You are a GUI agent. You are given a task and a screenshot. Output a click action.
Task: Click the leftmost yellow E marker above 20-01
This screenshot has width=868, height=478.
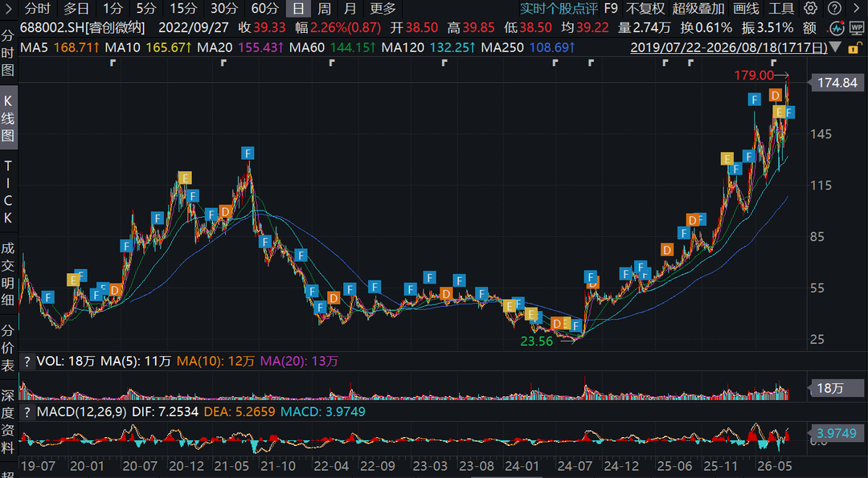click(x=73, y=280)
